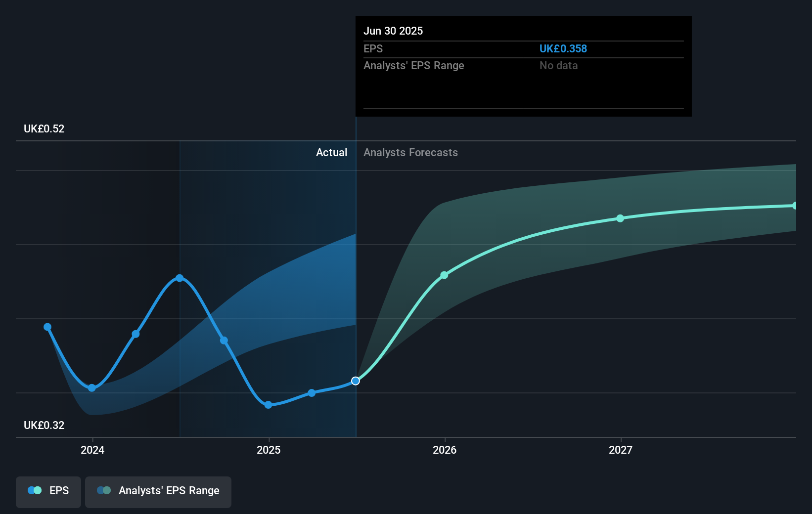Click the forecast data point near 2026
Viewport: 812px width, 514px height.
[x=444, y=275]
